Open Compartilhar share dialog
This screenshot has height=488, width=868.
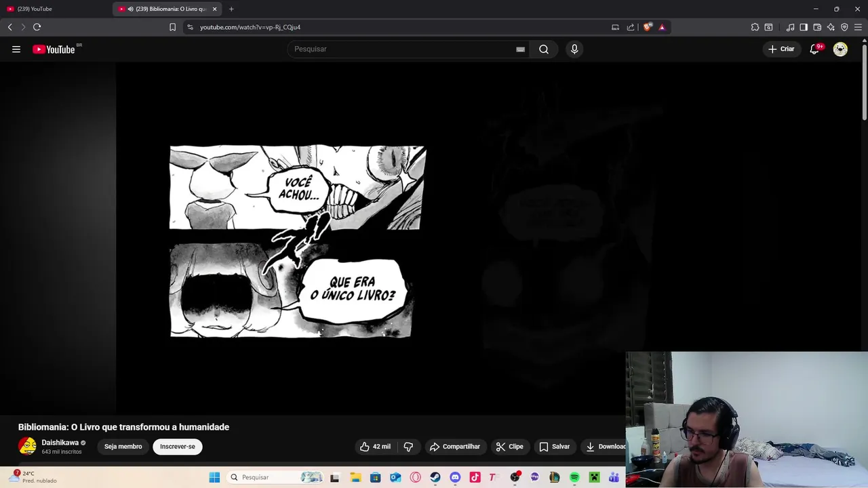pyautogui.click(x=455, y=447)
